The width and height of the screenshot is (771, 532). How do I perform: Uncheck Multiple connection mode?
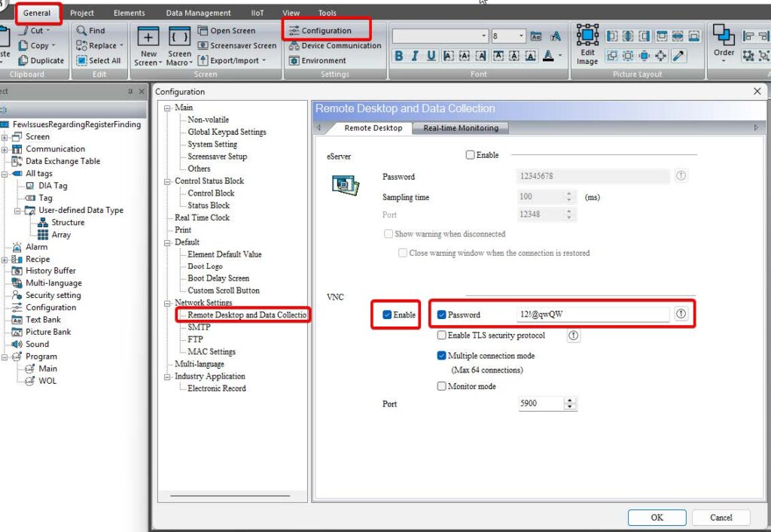[442, 356]
